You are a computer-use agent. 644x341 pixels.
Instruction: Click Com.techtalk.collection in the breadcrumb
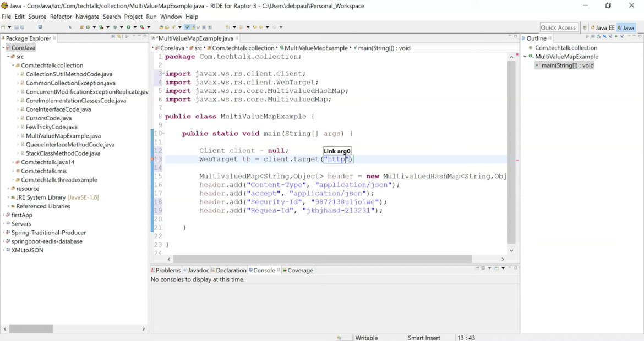[x=243, y=48]
